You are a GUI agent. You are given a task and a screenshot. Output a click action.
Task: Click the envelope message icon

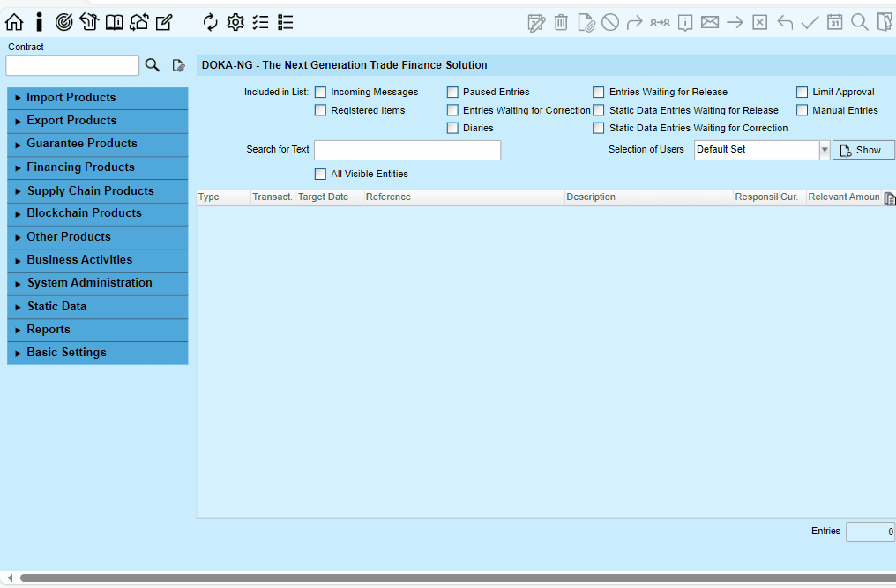click(710, 22)
